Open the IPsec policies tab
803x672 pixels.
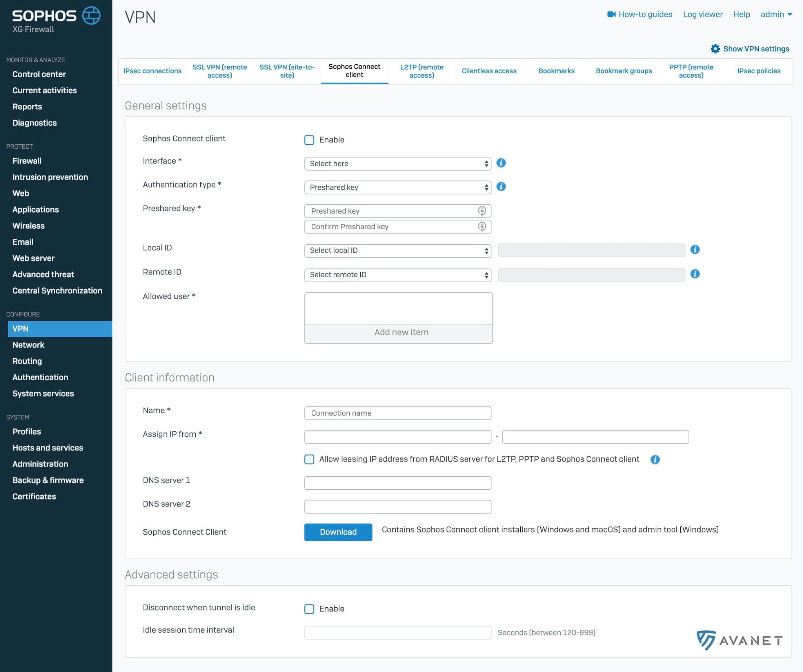[759, 71]
